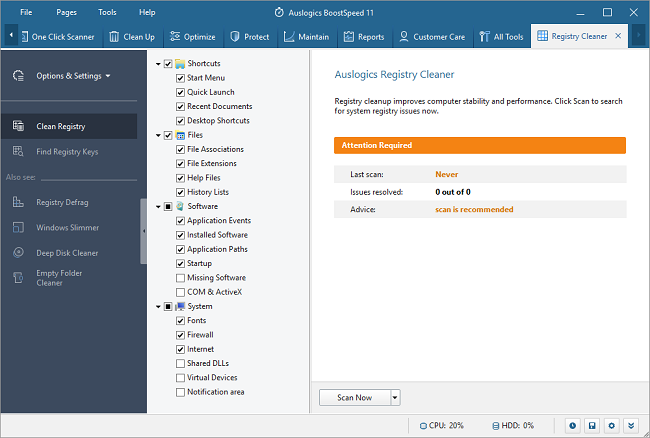Toggle the System group checkbox
The width and height of the screenshot is (650, 438).
coord(168,307)
